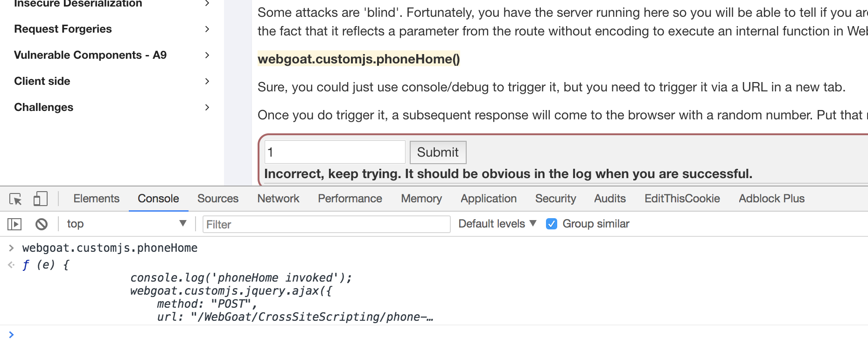The width and height of the screenshot is (868, 345).
Task: Toggle the device toolbar icon
Action: click(x=41, y=199)
